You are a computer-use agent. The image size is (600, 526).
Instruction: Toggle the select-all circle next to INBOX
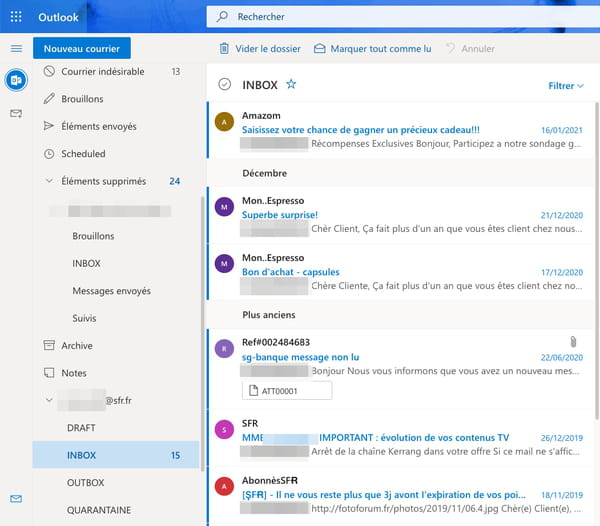(225, 84)
